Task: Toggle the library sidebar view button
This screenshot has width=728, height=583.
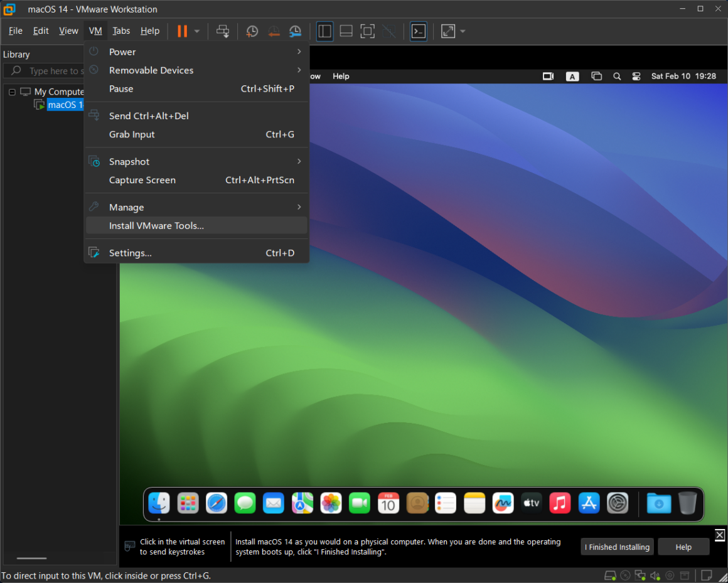Action: 324,31
